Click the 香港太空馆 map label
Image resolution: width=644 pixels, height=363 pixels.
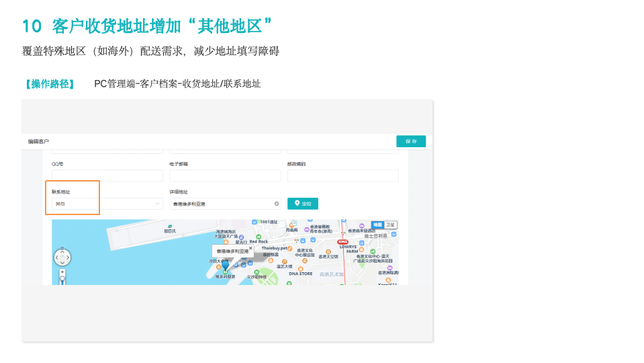328,257
